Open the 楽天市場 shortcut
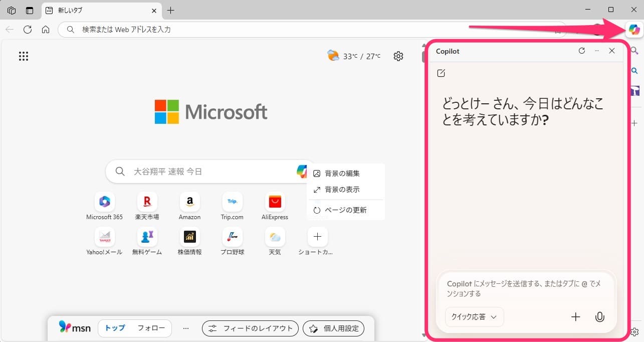Viewport: 644px width, 342px height. pyautogui.click(x=147, y=206)
